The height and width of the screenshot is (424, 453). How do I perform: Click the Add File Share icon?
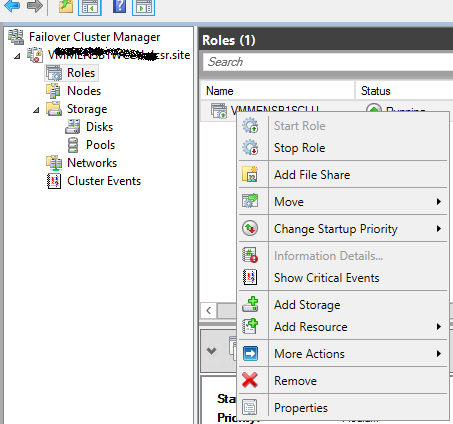250,174
